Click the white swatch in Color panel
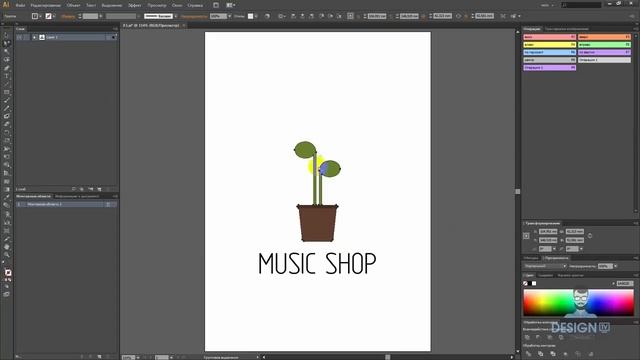Screen dimensions: 640x360 (534, 283)
